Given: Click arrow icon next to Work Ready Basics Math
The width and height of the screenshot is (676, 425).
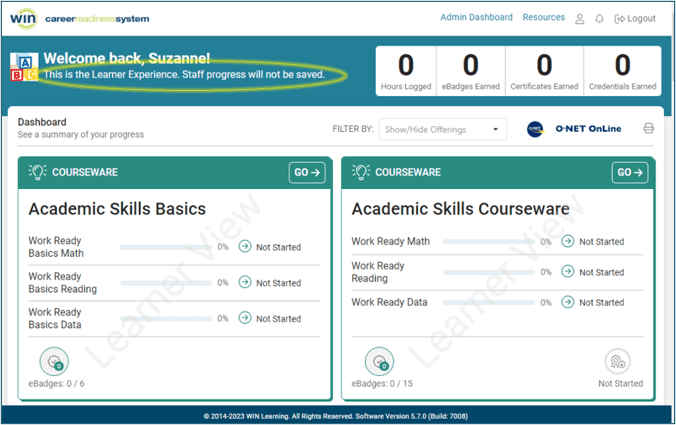Looking at the screenshot, I should tap(244, 247).
